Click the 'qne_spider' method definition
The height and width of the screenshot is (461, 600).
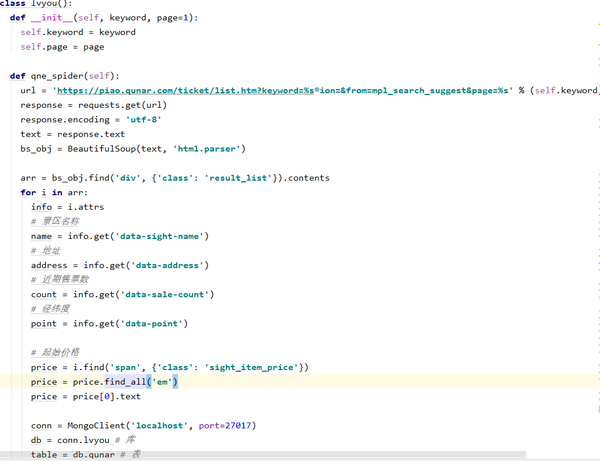57,76
